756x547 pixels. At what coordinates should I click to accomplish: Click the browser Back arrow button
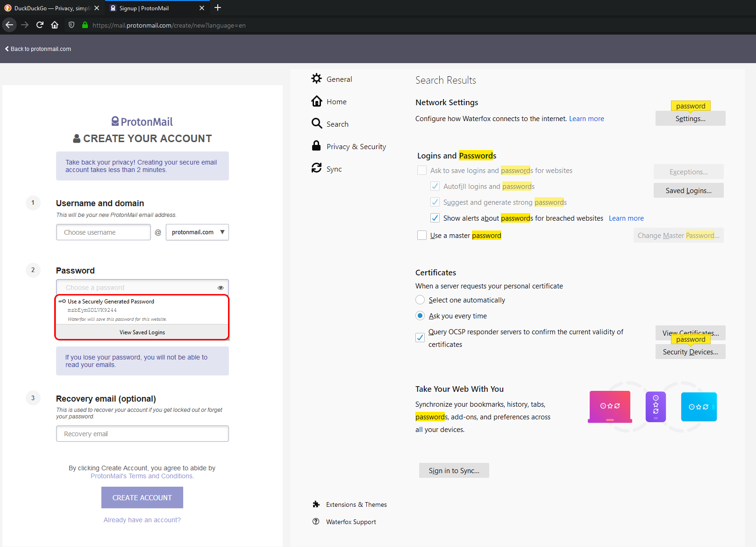click(x=9, y=25)
